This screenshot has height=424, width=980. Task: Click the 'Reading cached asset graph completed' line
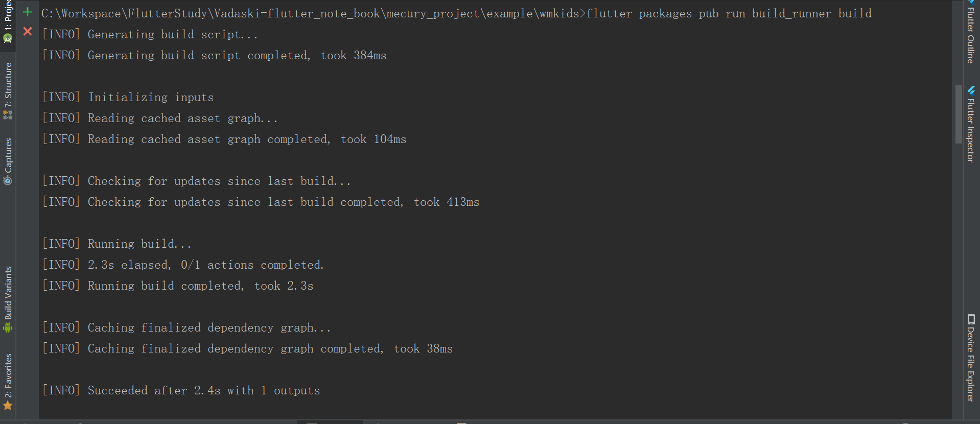click(224, 139)
